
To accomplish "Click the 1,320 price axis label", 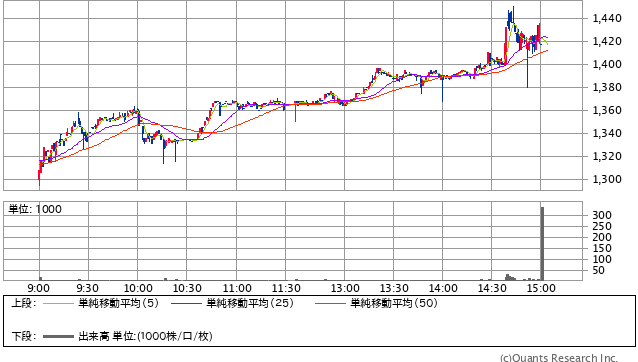I will [x=607, y=156].
